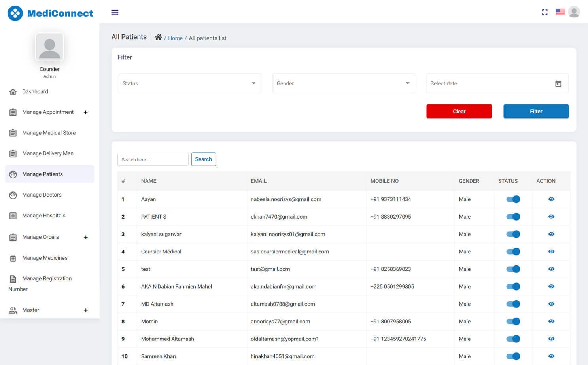The image size is (588, 365).
Task: Open the Manage Patients section
Action: (42, 174)
